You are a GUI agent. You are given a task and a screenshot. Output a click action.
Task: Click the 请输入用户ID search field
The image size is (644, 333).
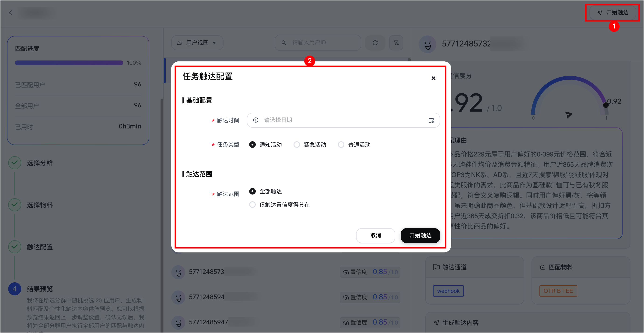click(318, 43)
